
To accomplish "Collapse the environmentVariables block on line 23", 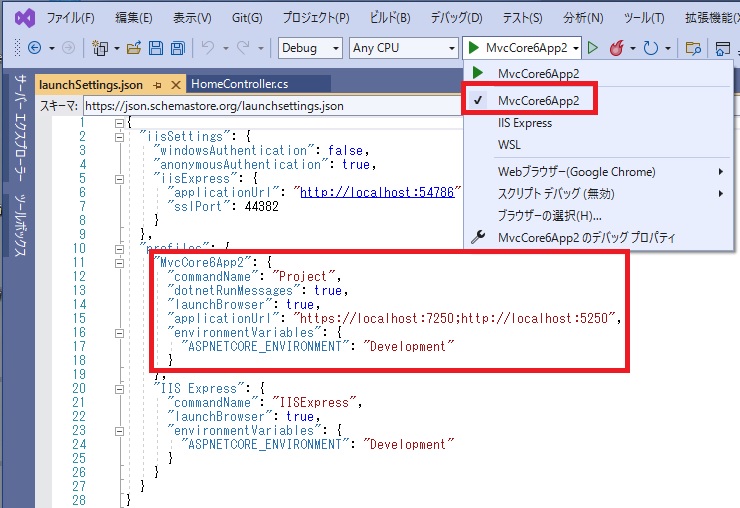I will pyautogui.click(x=119, y=432).
